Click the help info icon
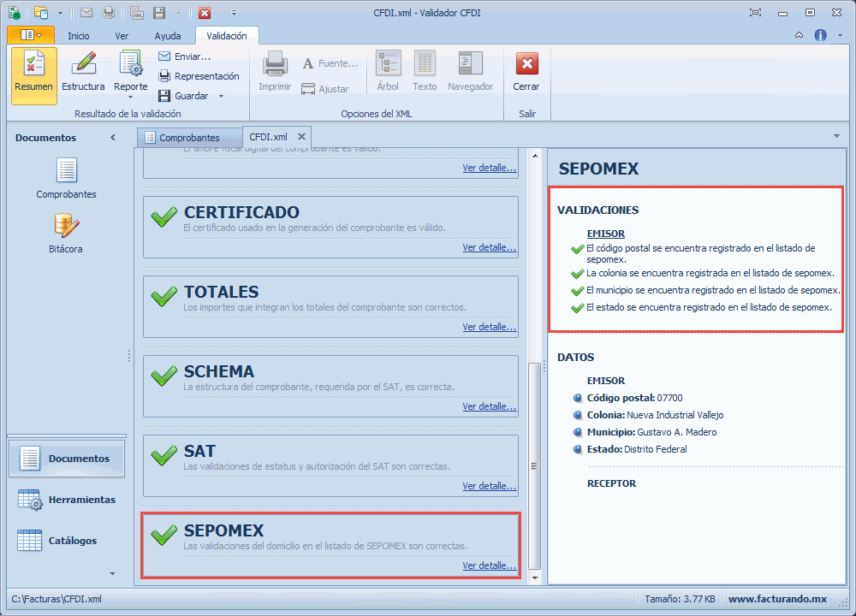Viewport: 856px width, 616px height. (820, 35)
